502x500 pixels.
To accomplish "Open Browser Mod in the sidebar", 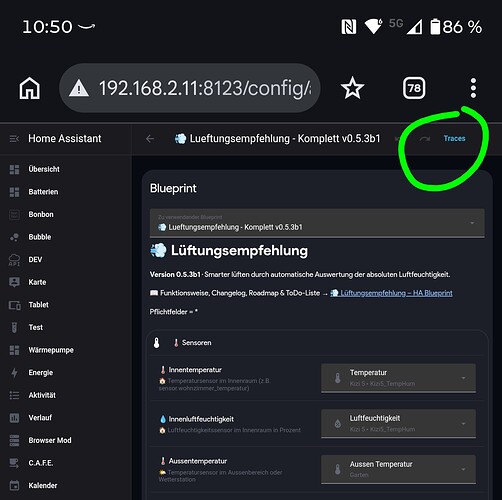I will point(66,440).
